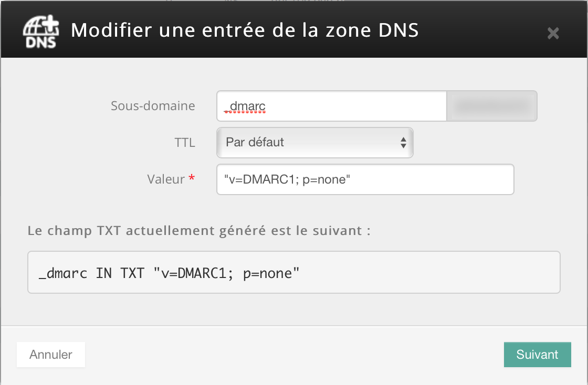Click the TTL dropdown up-down arrows

coord(403,143)
